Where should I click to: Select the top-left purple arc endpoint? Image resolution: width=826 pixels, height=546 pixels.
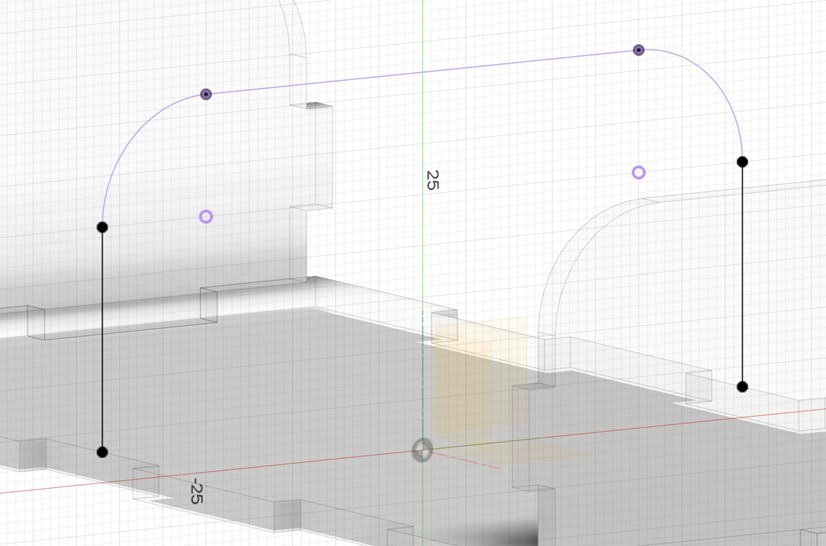pos(206,95)
